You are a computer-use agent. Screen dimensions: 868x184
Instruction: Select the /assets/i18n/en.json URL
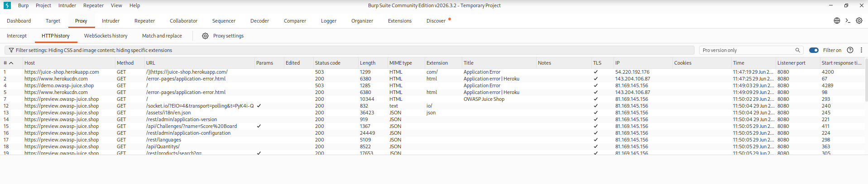168,113
